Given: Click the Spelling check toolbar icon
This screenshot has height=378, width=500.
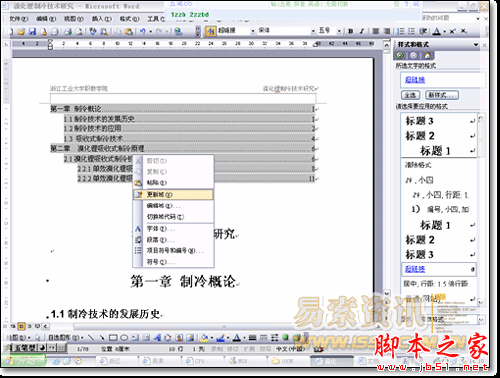Looking at the screenshot, I should (x=93, y=31).
